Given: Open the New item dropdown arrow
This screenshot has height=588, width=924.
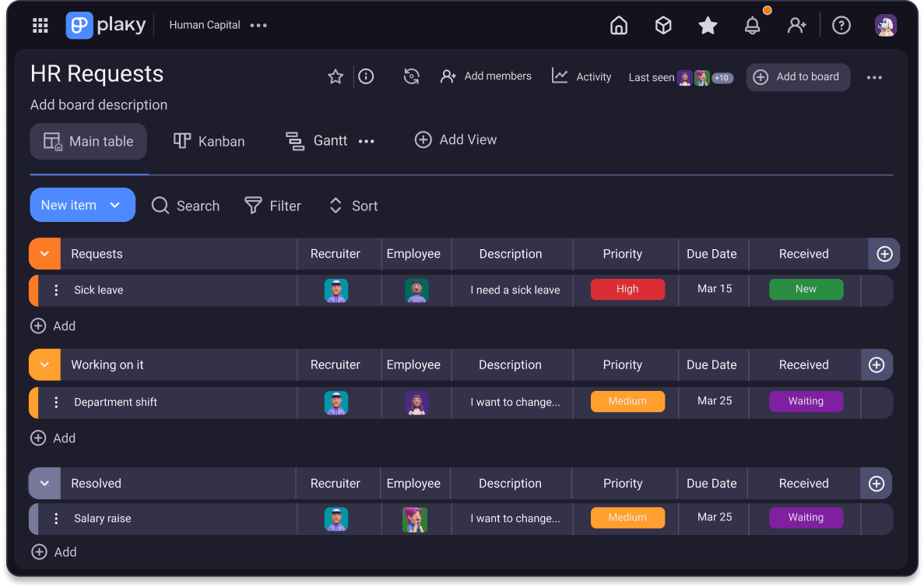Looking at the screenshot, I should [115, 206].
